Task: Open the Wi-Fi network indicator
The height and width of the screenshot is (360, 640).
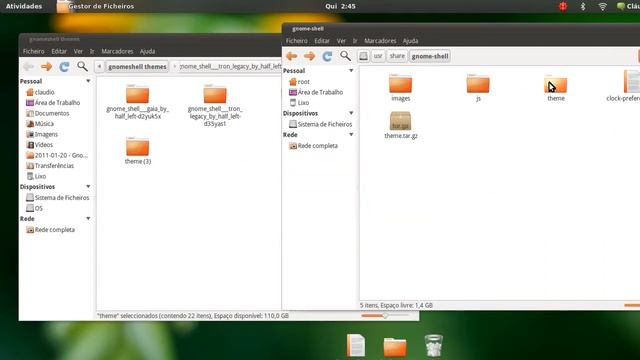Action: 602,6
